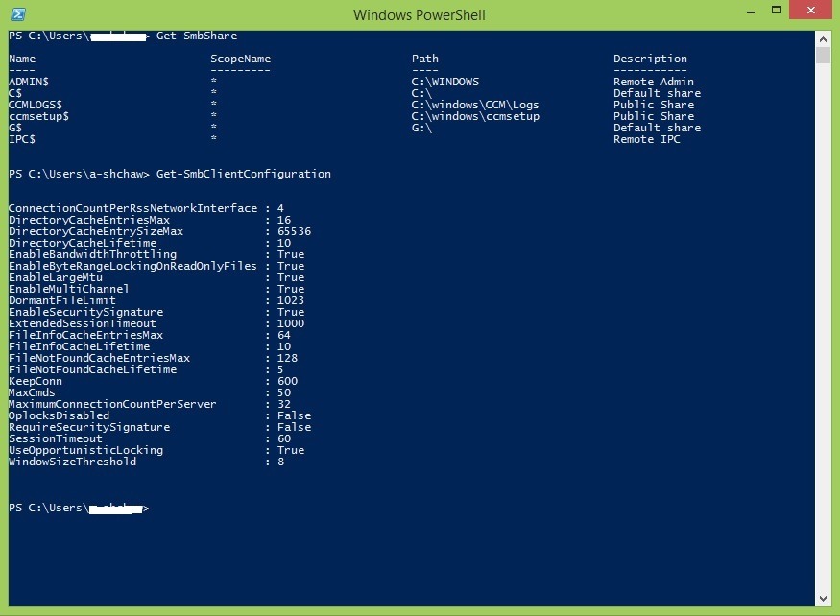This screenshot has width=840, height=616.
Task: Click the WindowSizeThreshold property
Action: point(72,462)
